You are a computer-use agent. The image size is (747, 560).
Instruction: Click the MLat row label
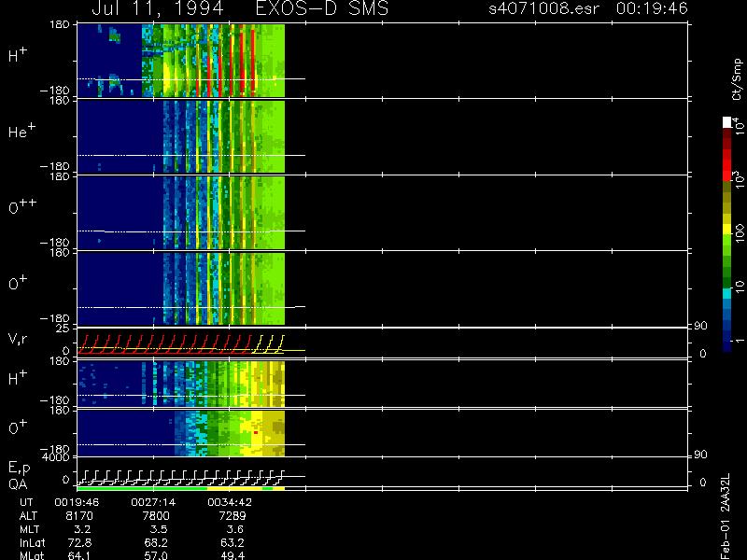coord(32,555)
